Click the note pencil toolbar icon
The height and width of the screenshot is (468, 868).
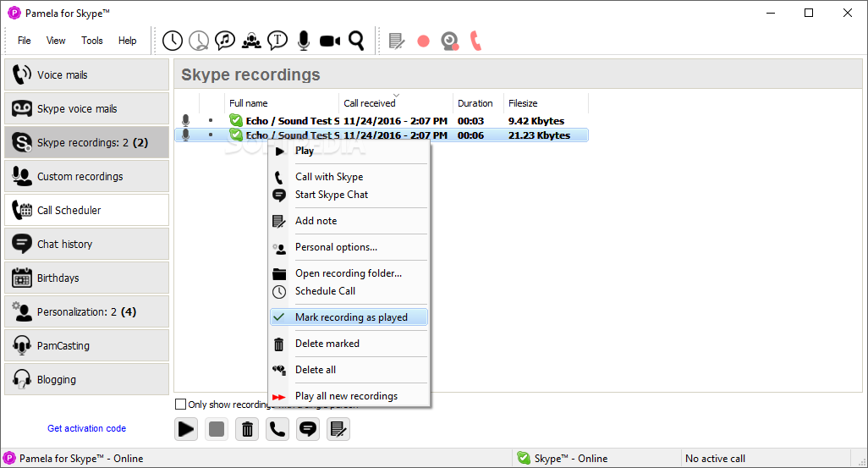pyautogui.click(x=397, y=41)
